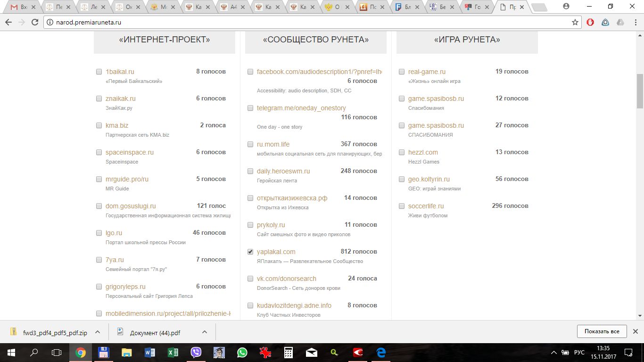The width and height of the screenshot is (644, 362).
Task: Go back to the previous page
Action: point(8,22)
